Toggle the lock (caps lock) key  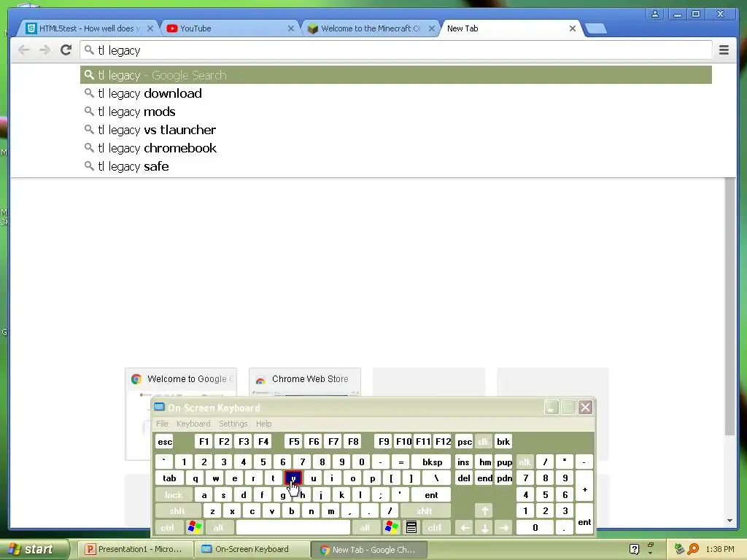tap(174, 495)
